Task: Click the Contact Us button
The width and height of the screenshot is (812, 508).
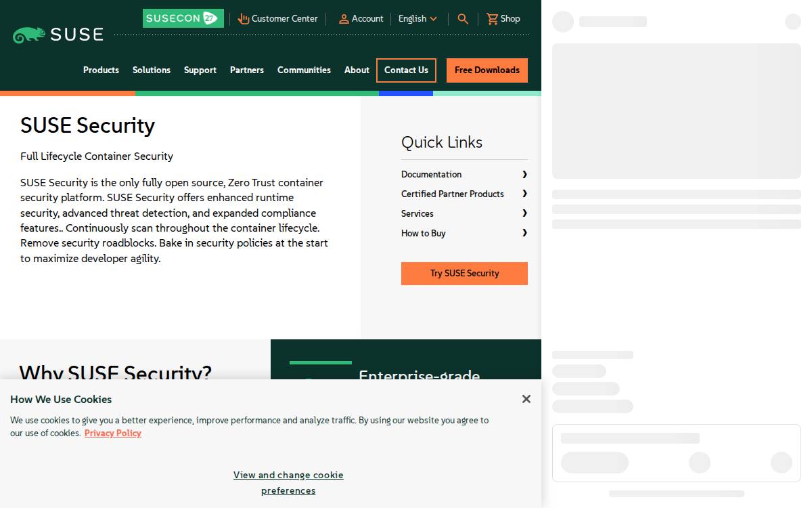Action: (406, 70)
